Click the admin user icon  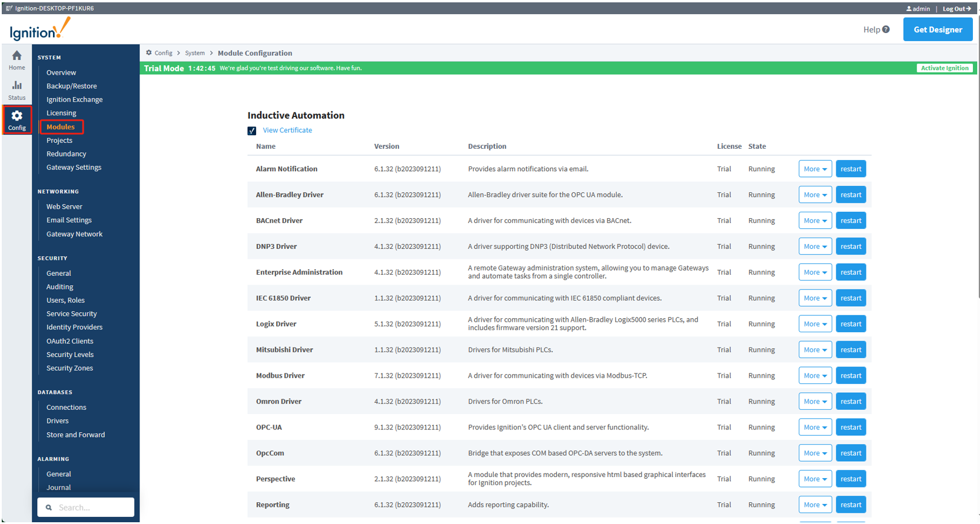point(909,9)
